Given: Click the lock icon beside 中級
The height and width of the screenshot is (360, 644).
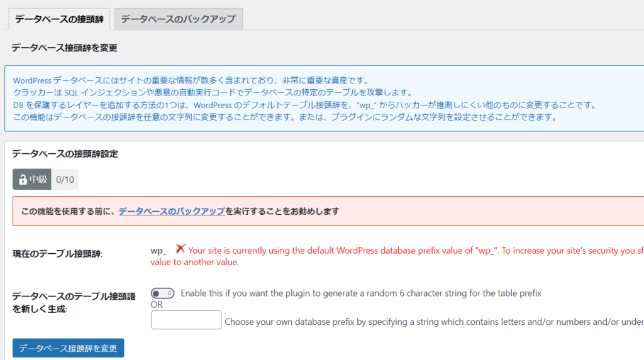Looking at the screenshot, I should tap(22, 179).
